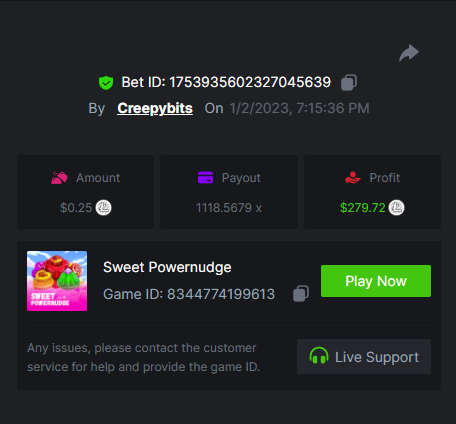
Task: Open the Creepybits user profile
Action: pos(155,108)
